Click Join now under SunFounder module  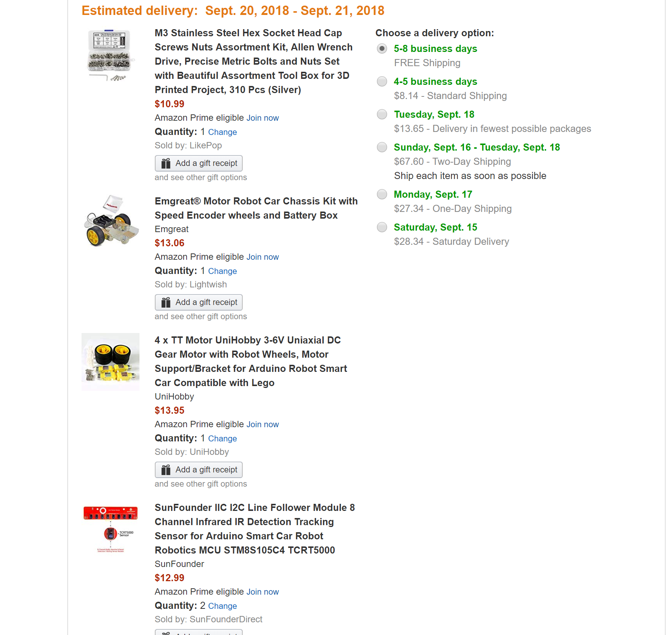[x=263, y=592]
